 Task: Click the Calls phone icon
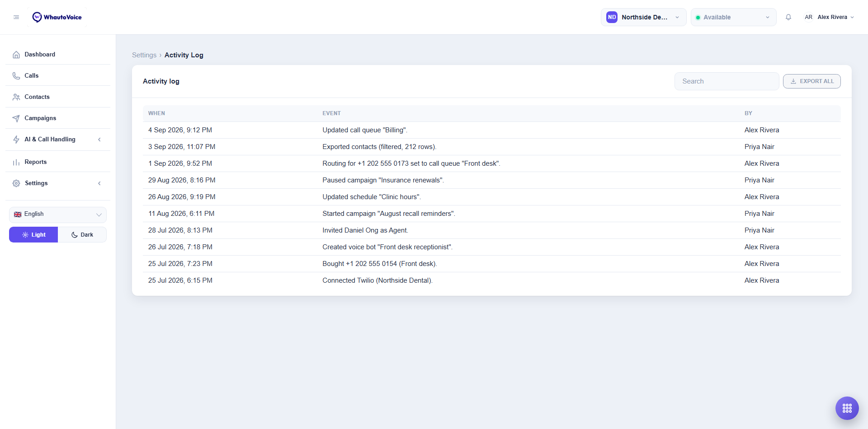click(16, 76)
